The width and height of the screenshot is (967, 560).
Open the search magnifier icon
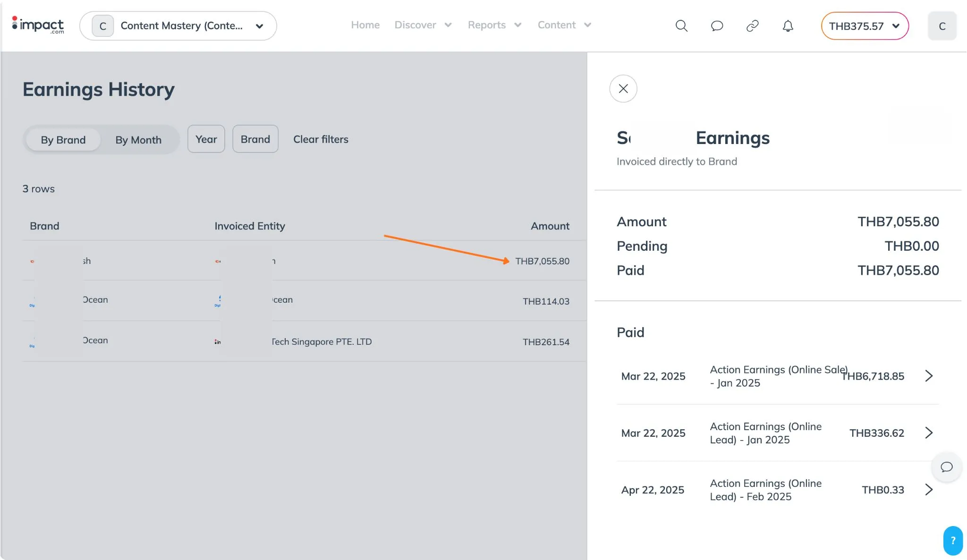click(x=681, y=25)
